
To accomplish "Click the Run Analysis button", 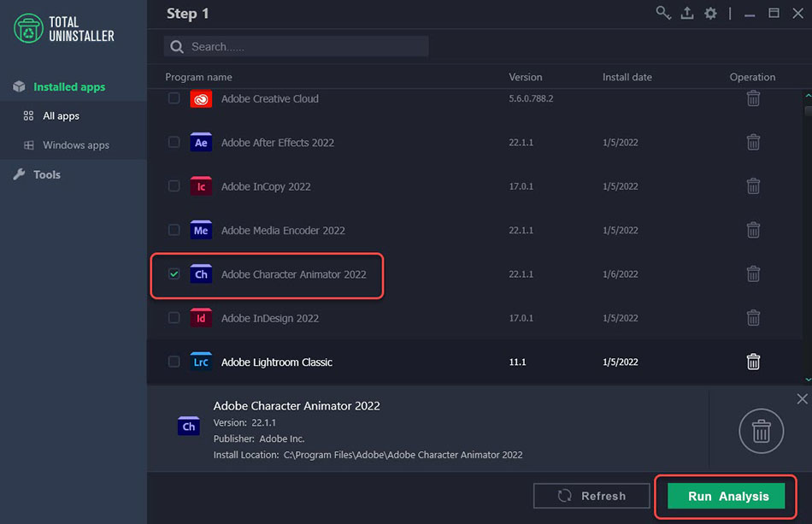I will (x=726, y=496).
